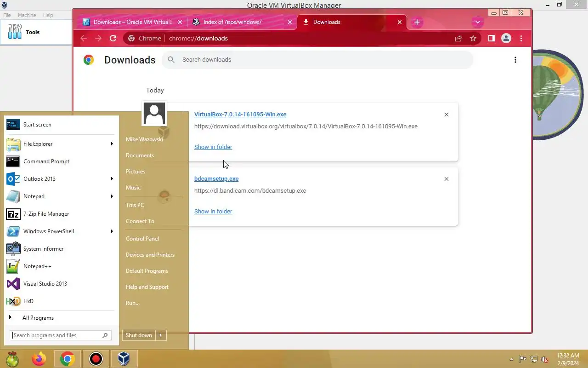Show bdcamsetup.exe in folder

tap(213, 212)
